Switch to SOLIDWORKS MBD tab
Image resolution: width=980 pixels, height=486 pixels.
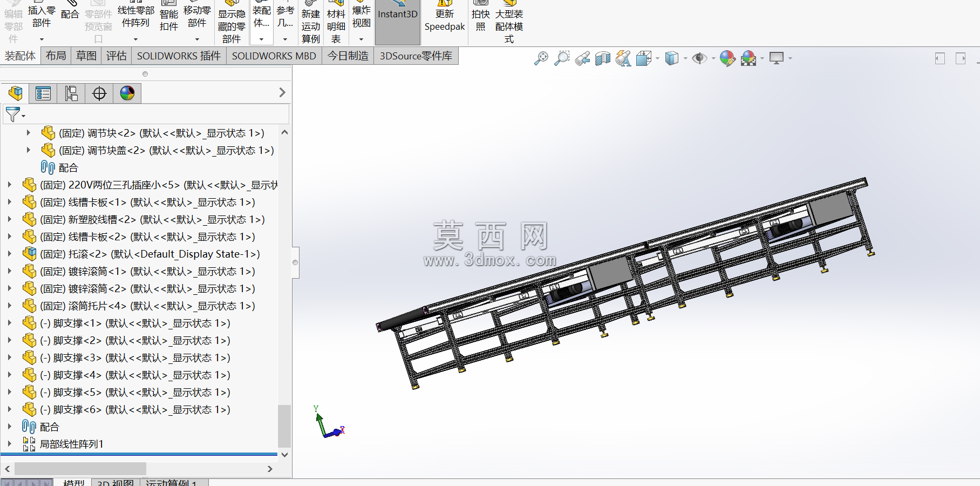[274, 56]
